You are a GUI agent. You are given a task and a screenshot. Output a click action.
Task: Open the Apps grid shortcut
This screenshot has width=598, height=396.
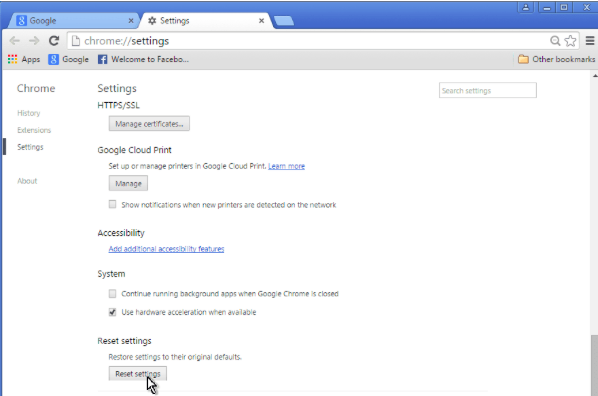[x=24, y=59]
